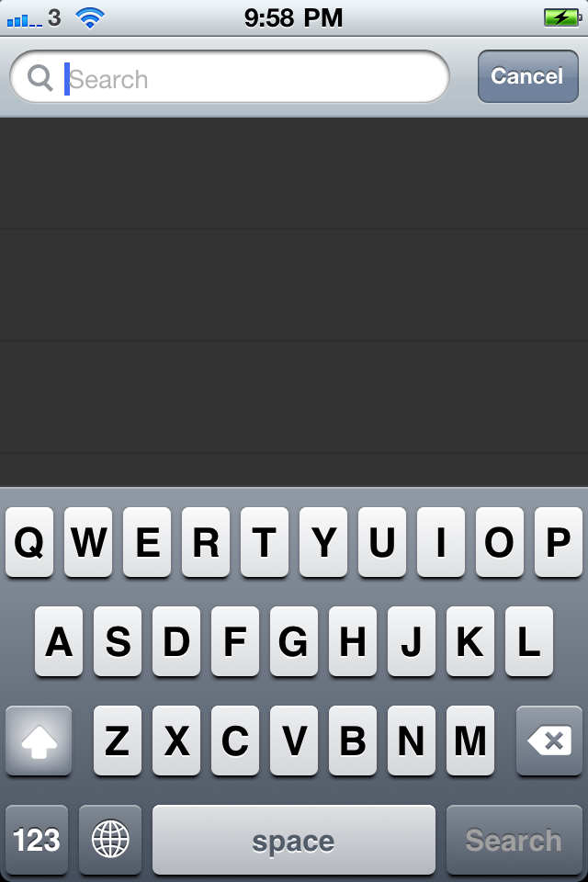Tap the Q key

click(29, 542)
